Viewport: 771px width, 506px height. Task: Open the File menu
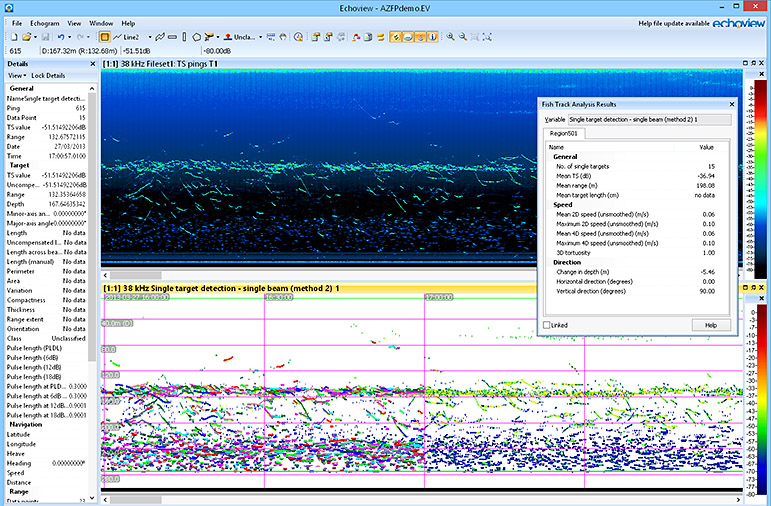17,23
